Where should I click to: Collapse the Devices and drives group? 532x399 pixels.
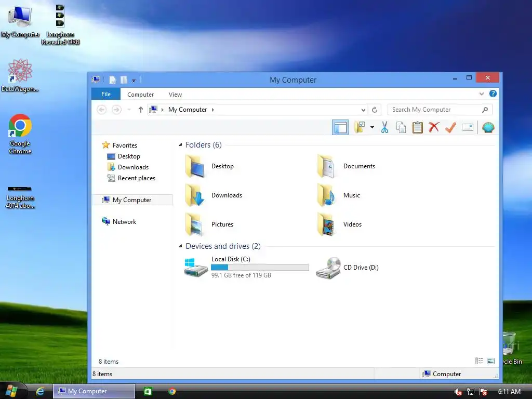180,246
